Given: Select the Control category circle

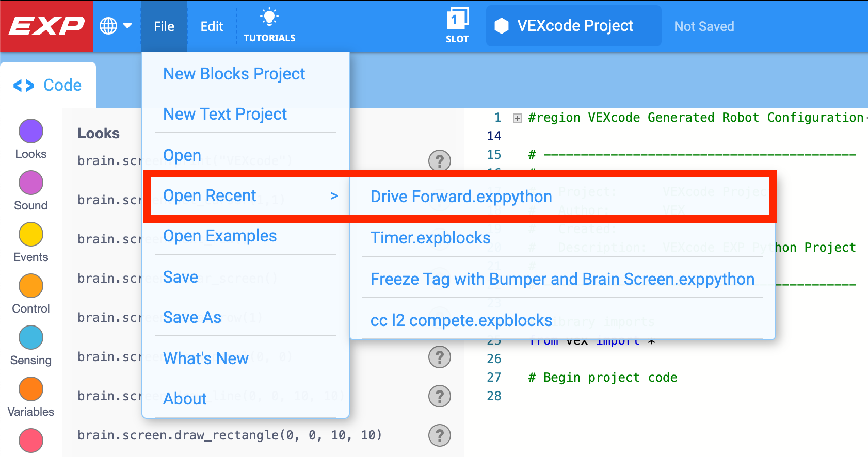Looking at the screenshot, I should [31, 286].
